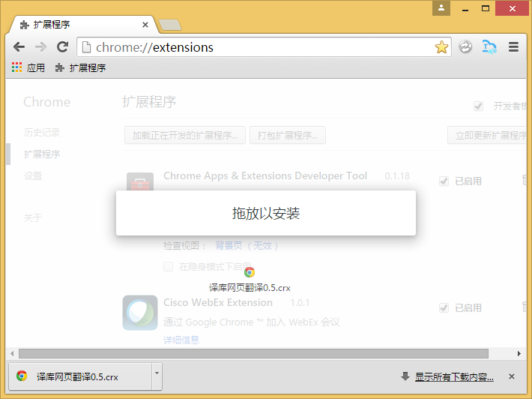Click the Developer Tool extension toolbox icon
The height and width of the screenshot is (399, 532).
[140, 181]
